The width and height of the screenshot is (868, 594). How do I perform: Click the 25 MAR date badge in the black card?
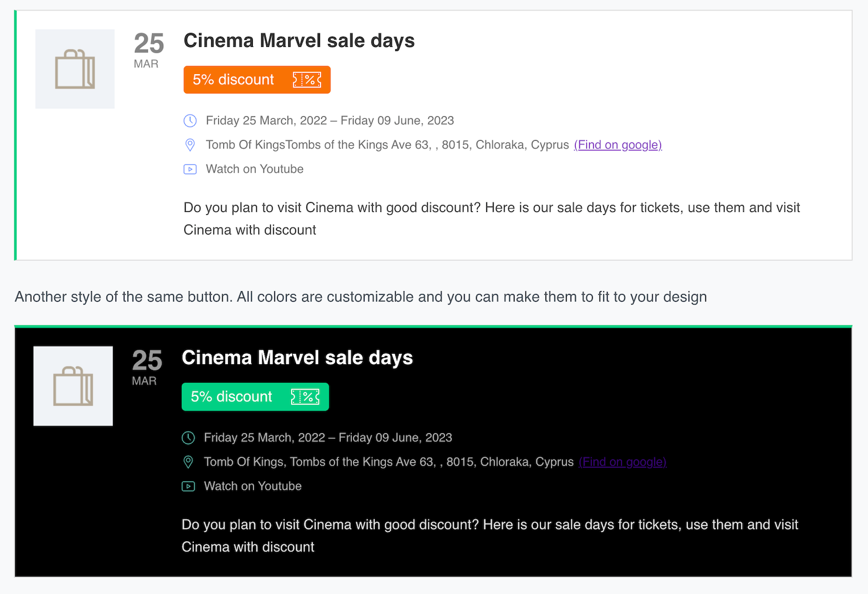tap(146, 367)
